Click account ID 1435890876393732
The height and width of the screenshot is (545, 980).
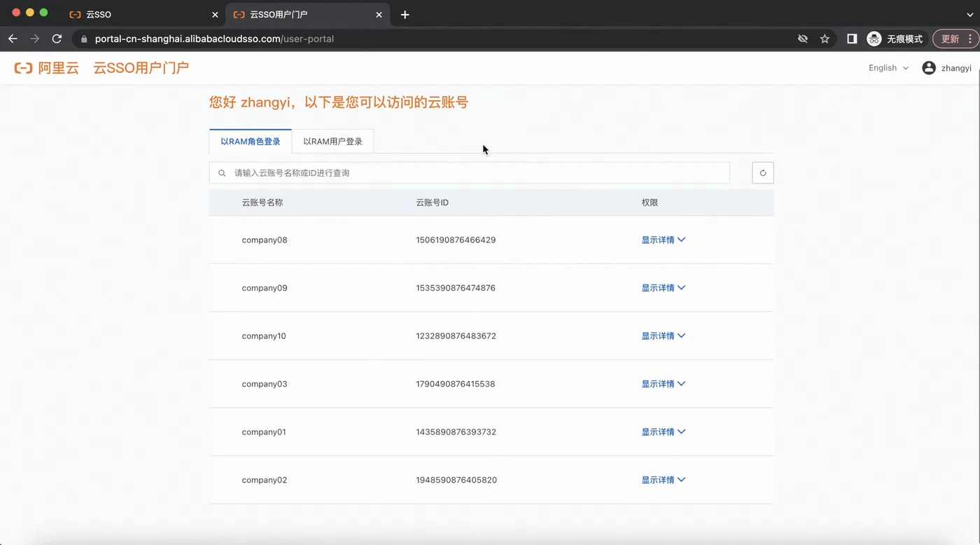(x=456, y=432)
